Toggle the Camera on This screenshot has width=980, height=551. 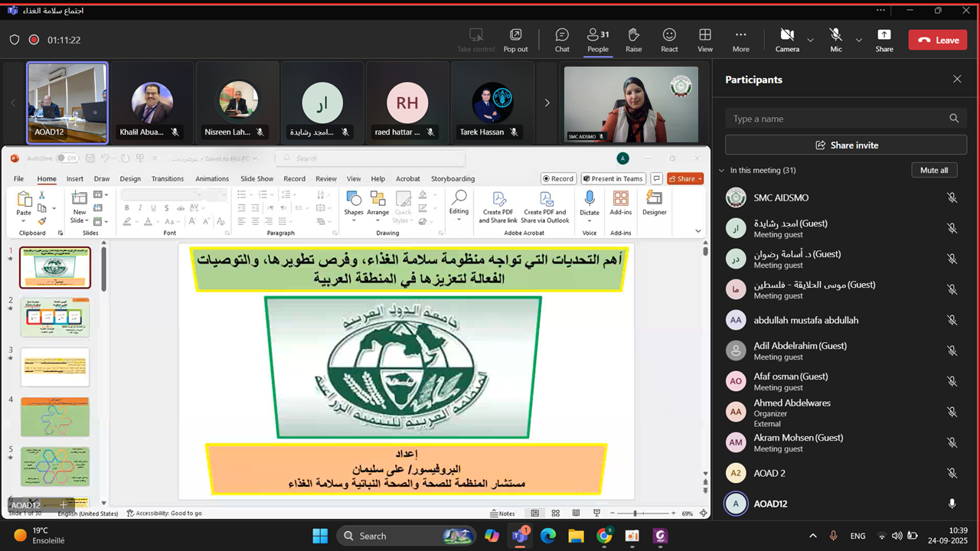tap(787, 40)
